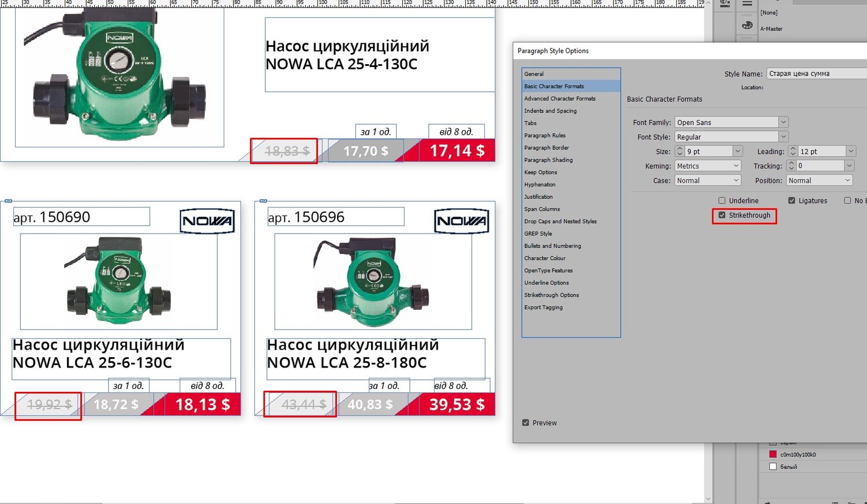
Task: Click the panel menu hamburger icon
Action: pos(747,3)
